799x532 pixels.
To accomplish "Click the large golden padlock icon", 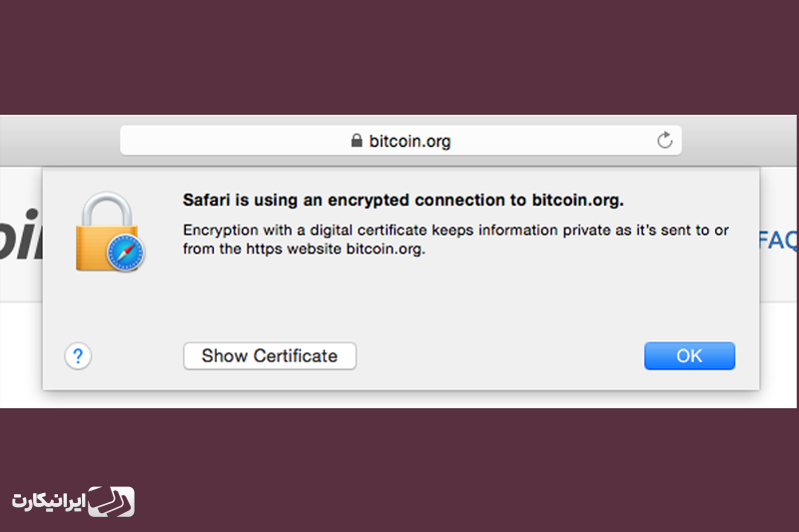I will 107,232.
